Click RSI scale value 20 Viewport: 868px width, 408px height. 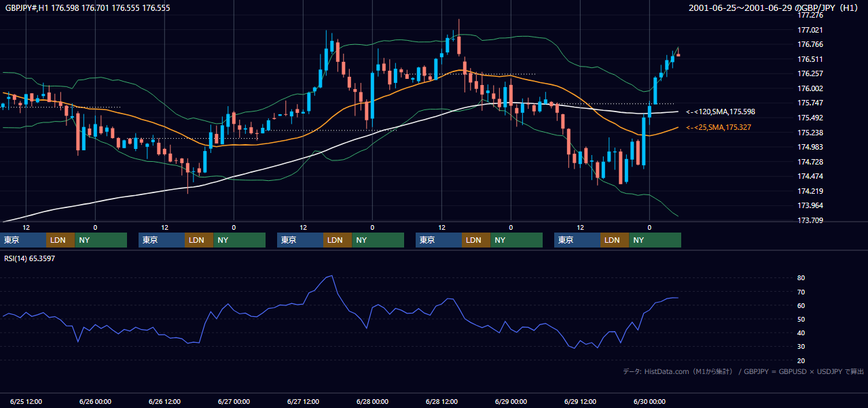click(x=801, y=360)
